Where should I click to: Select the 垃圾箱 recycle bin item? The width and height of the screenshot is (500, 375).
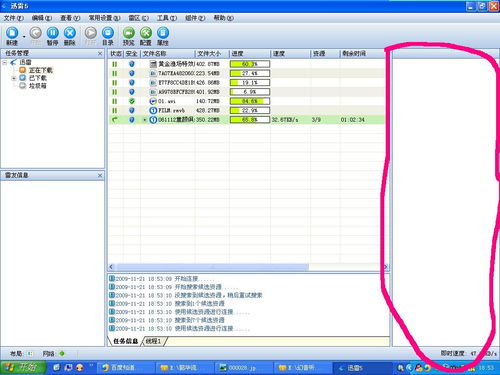pos(33,86)
